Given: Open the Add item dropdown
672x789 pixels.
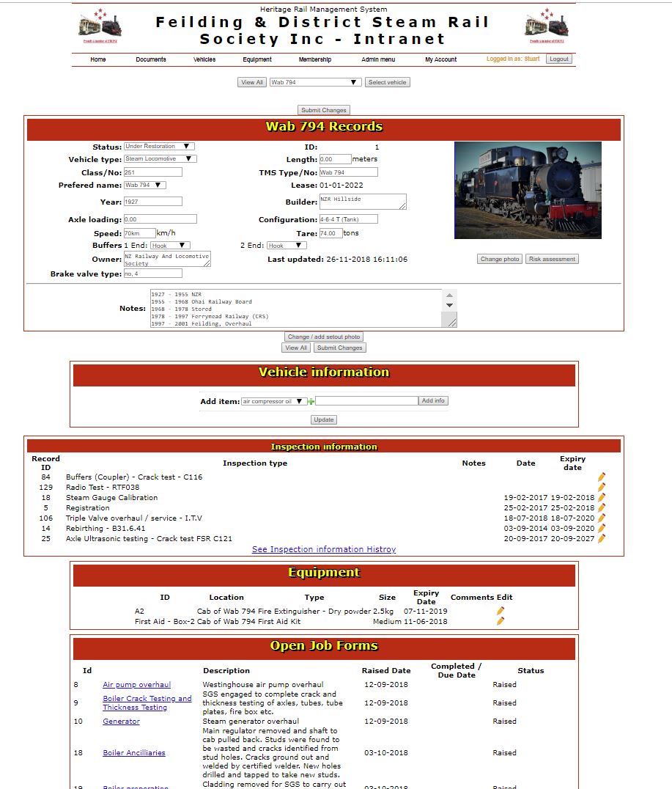Looking at the screenshot, I should [x=273, y=401].
